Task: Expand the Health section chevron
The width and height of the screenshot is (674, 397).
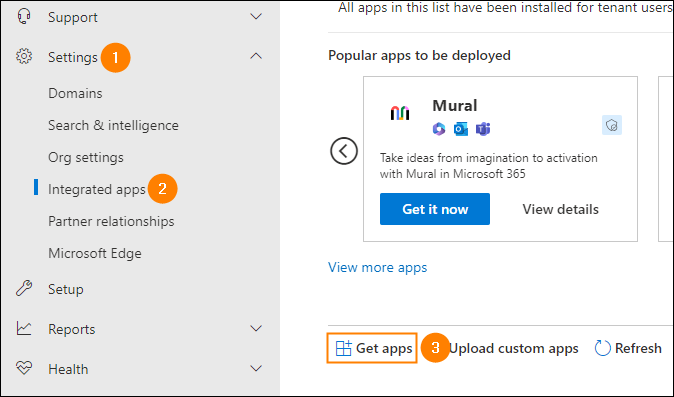Action: [x=256, y=369]
